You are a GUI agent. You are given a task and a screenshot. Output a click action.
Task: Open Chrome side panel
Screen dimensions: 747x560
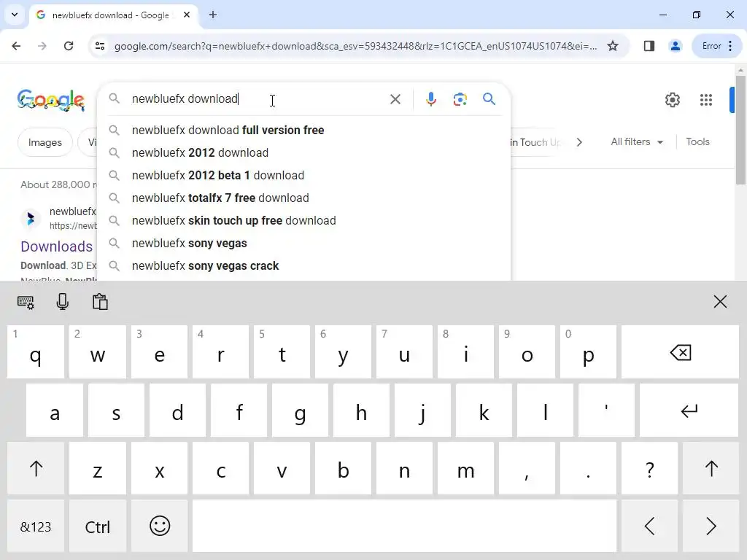tap(649, 46)
